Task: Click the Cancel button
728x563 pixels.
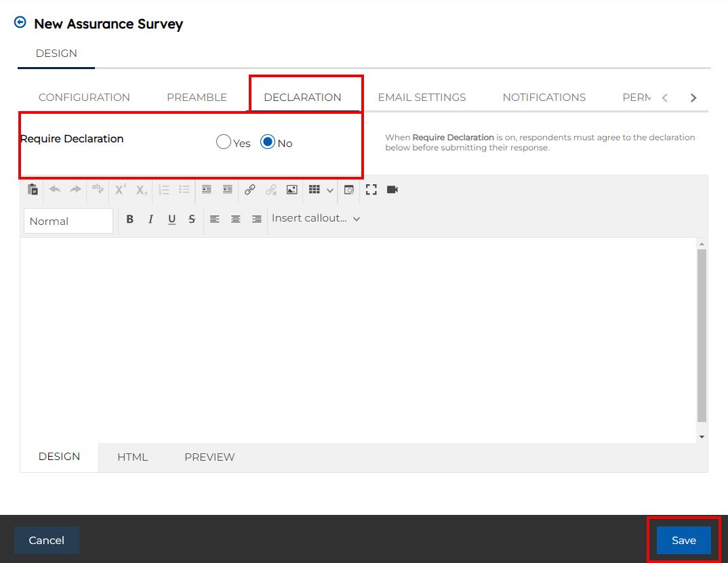Action: coord(47,540)
